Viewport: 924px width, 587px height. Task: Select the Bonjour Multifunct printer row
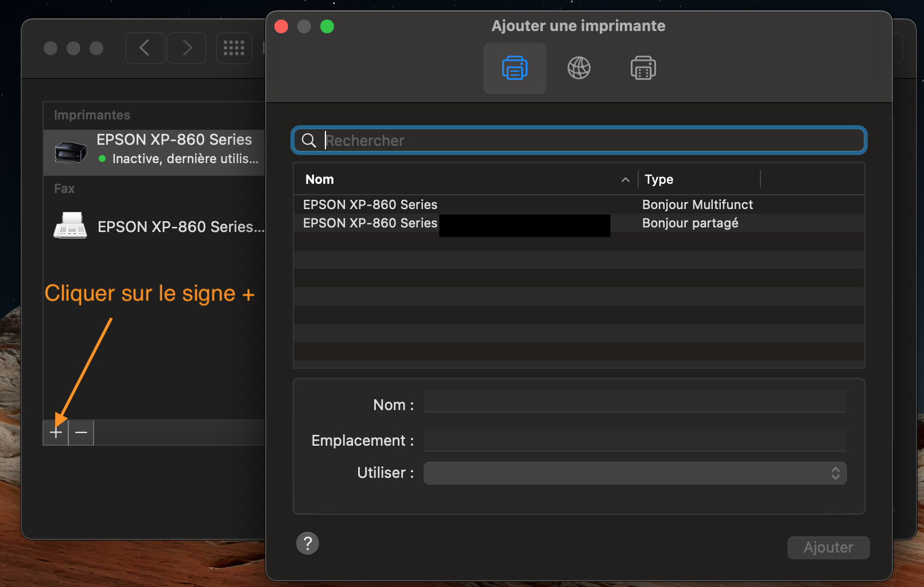pos(579,204)
